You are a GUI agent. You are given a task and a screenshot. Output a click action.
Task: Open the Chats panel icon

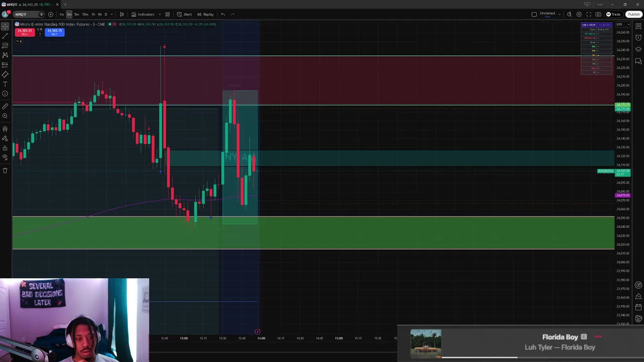638,61
